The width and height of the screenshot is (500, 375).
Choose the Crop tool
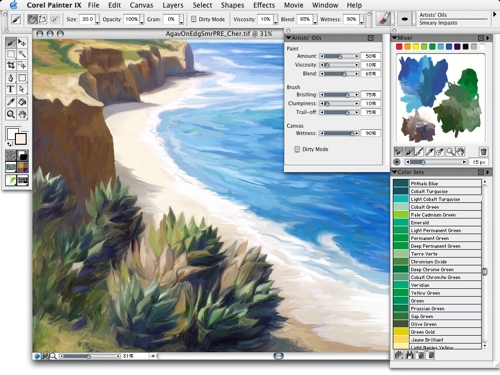click(11, 65)
